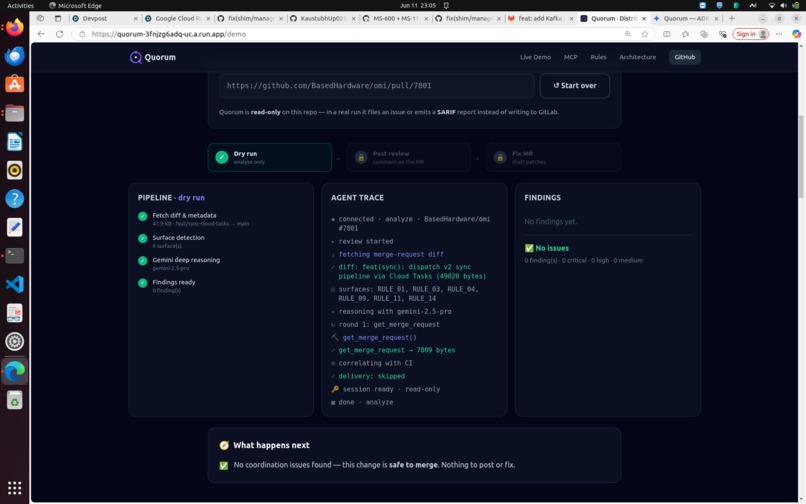Click the Findings ready check icon
Screen dimensions: 806x504
coord(143,283)
